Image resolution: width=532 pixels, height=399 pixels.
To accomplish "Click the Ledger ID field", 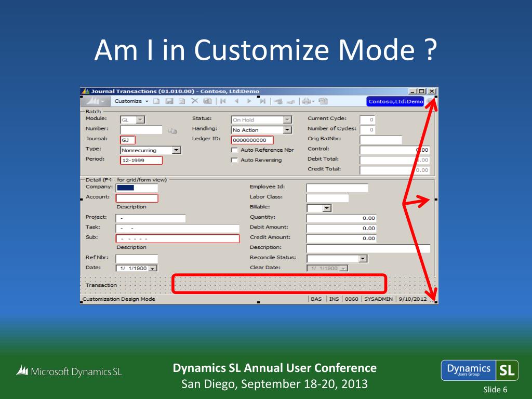I will [252, 140].
